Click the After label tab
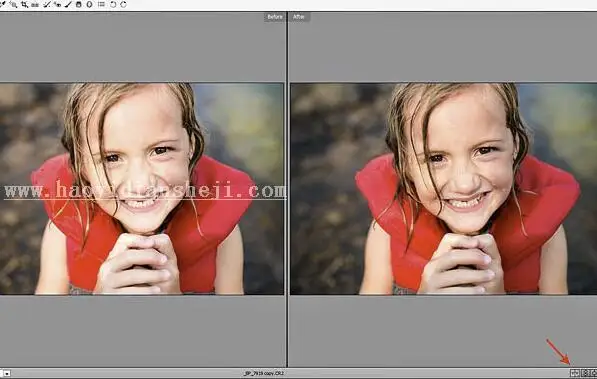Image resolution: width=597 pixels, height=379 pixels. [x=299, y=17]
